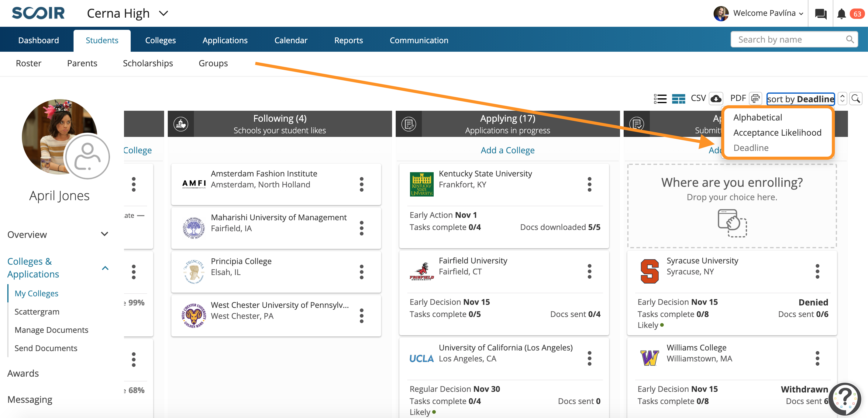Click the enrolling drop zone box
This screenshot has height=418, width=868.
coord(732,206)
